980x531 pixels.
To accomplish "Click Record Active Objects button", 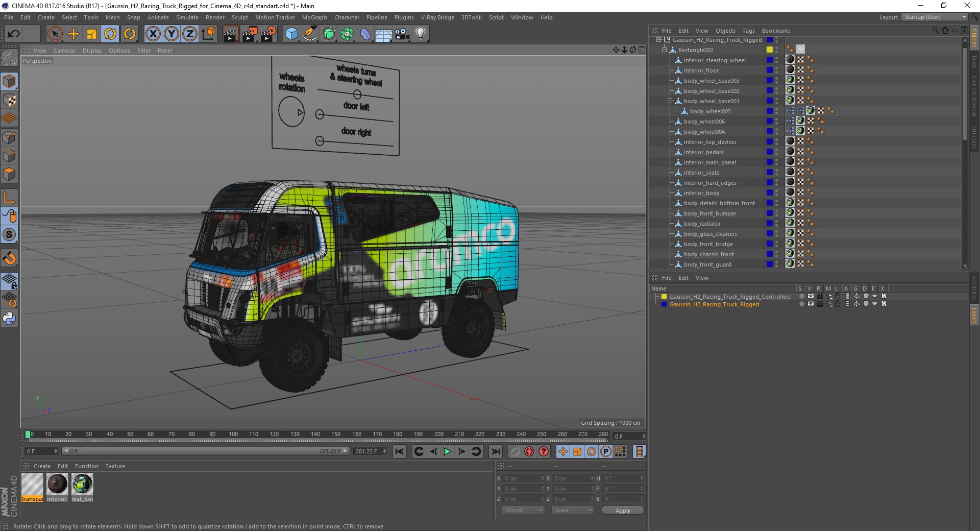I will pyautogui.click(x=514, y=451).
